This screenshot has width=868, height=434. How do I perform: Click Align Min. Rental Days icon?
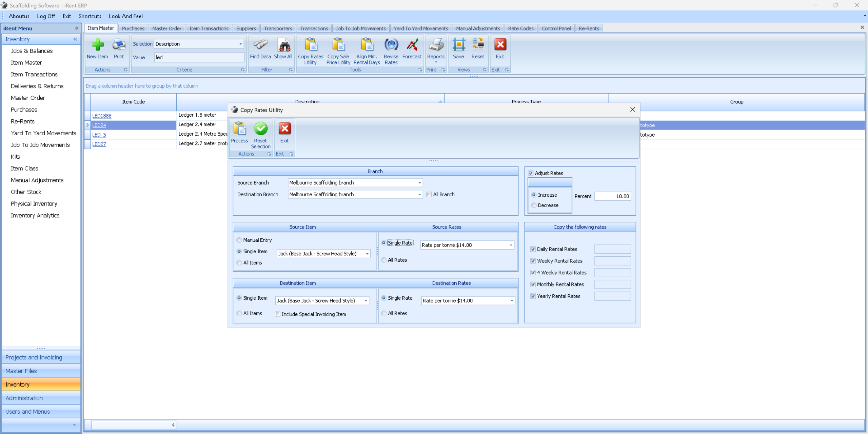pyautogui.click(x=367, y=45)
